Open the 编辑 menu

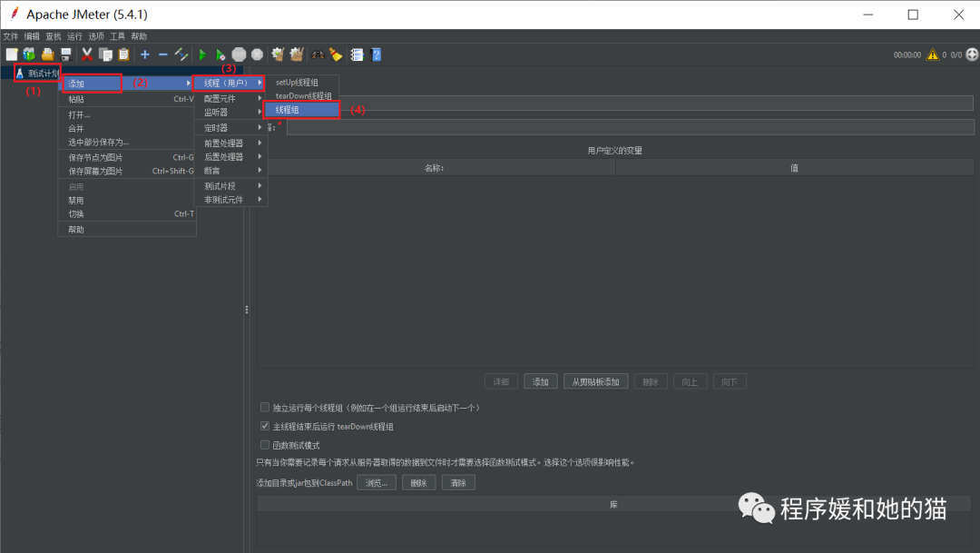click(x=32, y=36)
